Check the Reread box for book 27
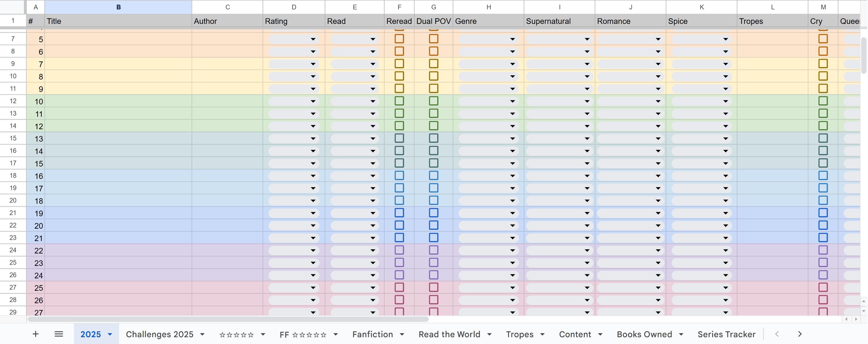The height and width of the screenshot is (344, 868). click(400, 312)
